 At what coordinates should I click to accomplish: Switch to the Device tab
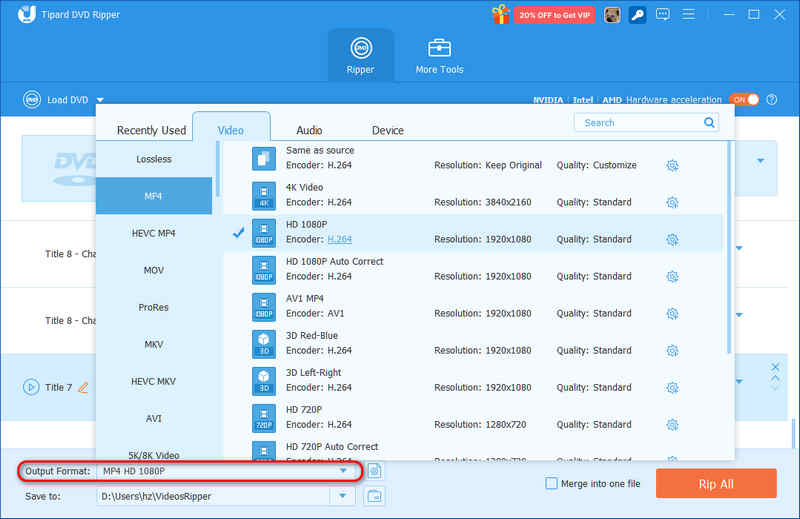click(x=388, y=131)
